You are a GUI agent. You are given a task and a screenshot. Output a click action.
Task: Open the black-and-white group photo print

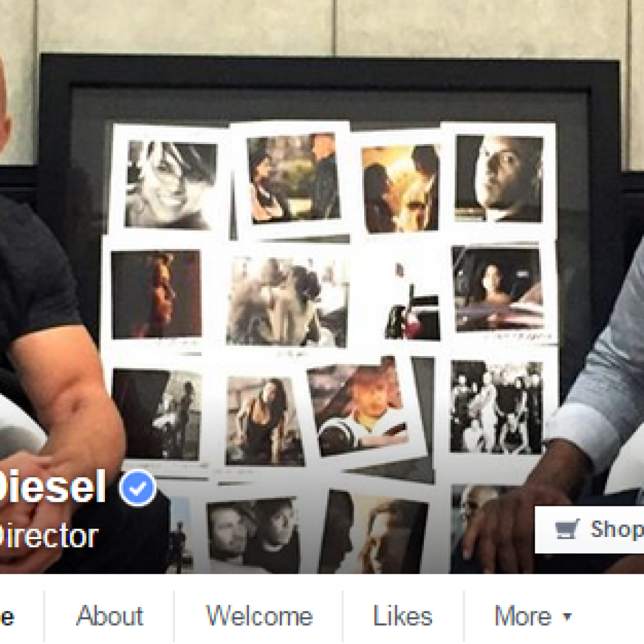497,407
